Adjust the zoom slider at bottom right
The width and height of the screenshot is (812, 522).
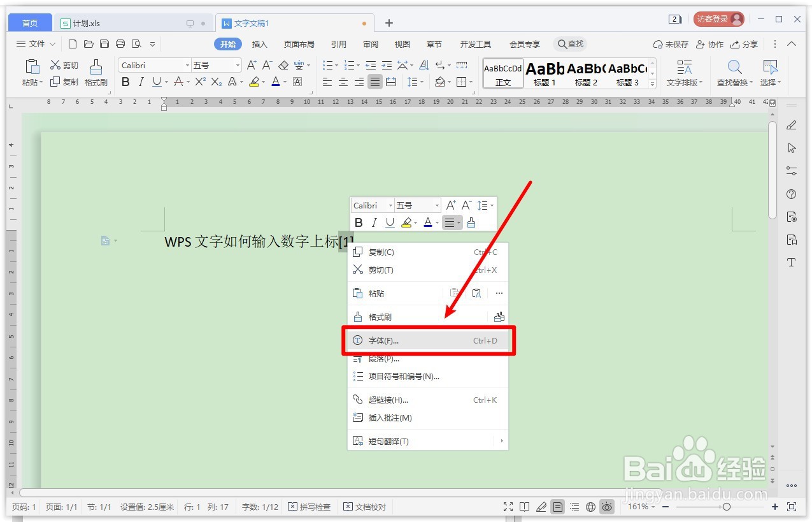tap(726, 507)
